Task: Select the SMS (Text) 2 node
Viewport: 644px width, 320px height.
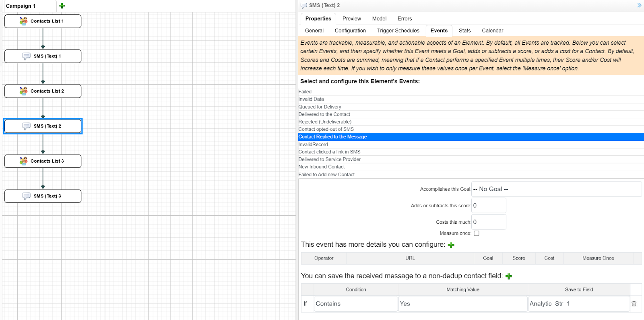Action: (43, 126)
